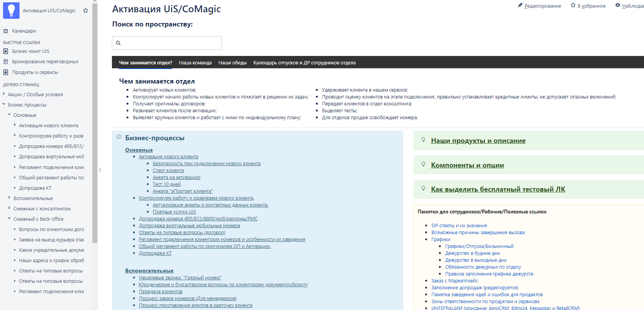Switch to Наша команда tab
The height and width of the screenshot is (310, 644).
[x=195, y=62]
